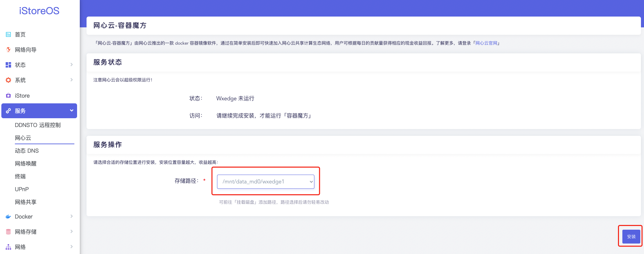
Task: Expand the 状态 menu chevron
Action: tap(72, 65)
